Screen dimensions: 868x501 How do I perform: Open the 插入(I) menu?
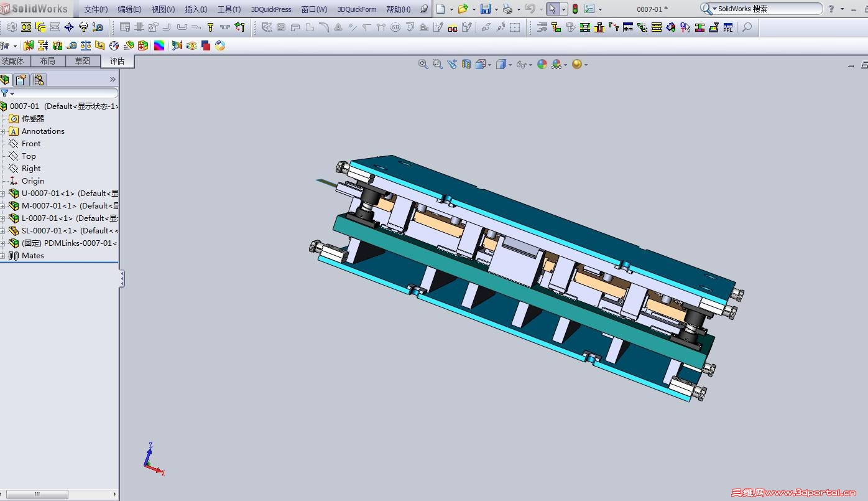(196, 9)
